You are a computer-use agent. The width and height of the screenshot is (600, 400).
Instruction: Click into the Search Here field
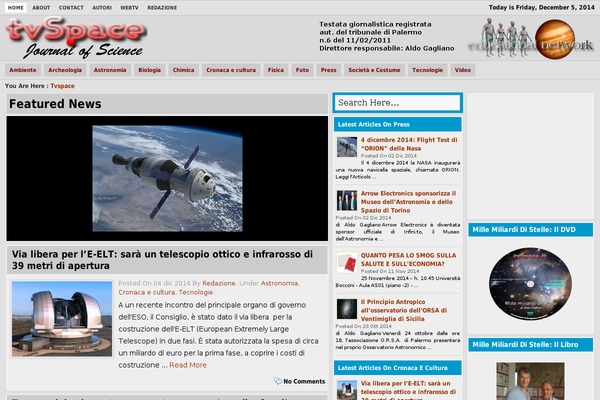[x=398, y=103]
